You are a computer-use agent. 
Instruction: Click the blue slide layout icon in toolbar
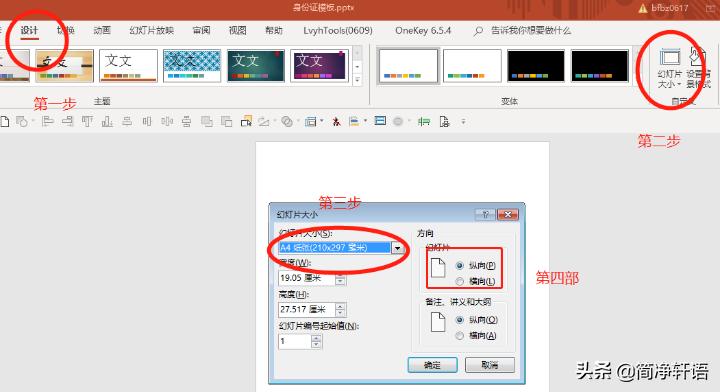[x=380, y=121]
